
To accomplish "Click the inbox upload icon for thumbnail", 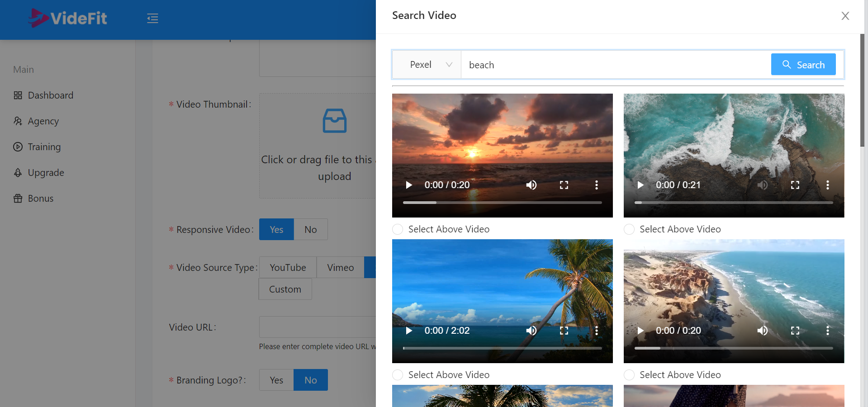I will tap(335, 121).
